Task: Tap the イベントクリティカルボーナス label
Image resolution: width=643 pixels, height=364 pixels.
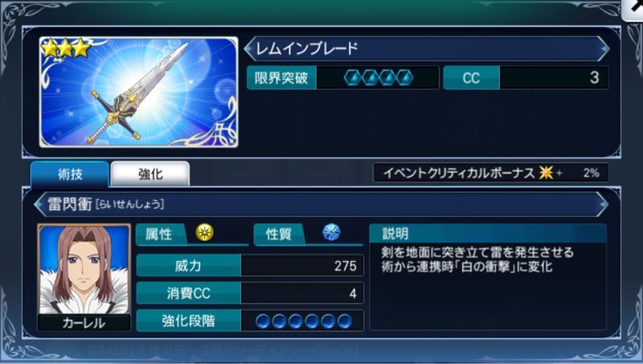Action: click(459, 173)
